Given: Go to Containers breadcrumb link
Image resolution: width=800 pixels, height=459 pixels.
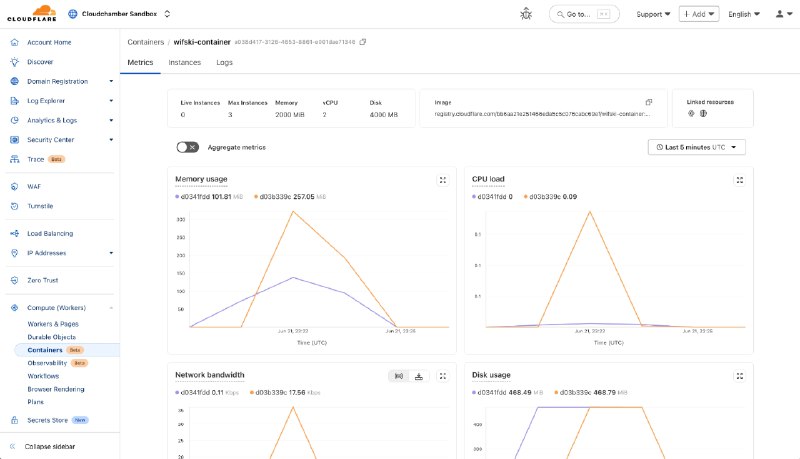Looking at the screenshot, I should pyautogui.click(x=145, y=42).
